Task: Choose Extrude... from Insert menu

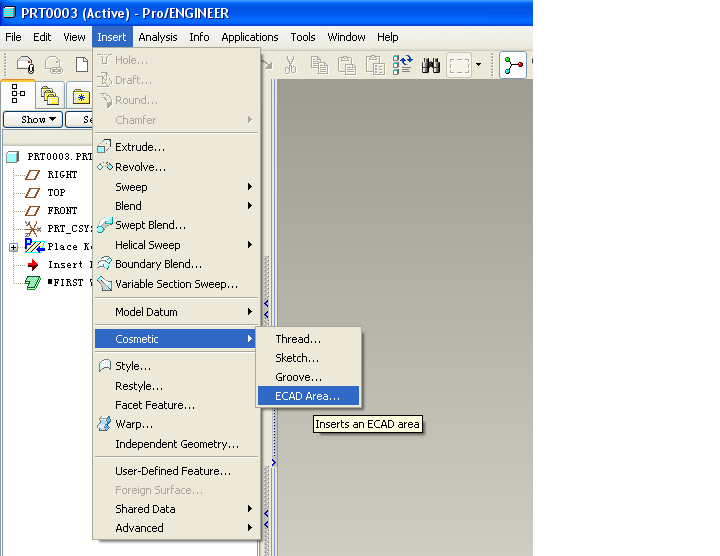Action: pos(176,147)
